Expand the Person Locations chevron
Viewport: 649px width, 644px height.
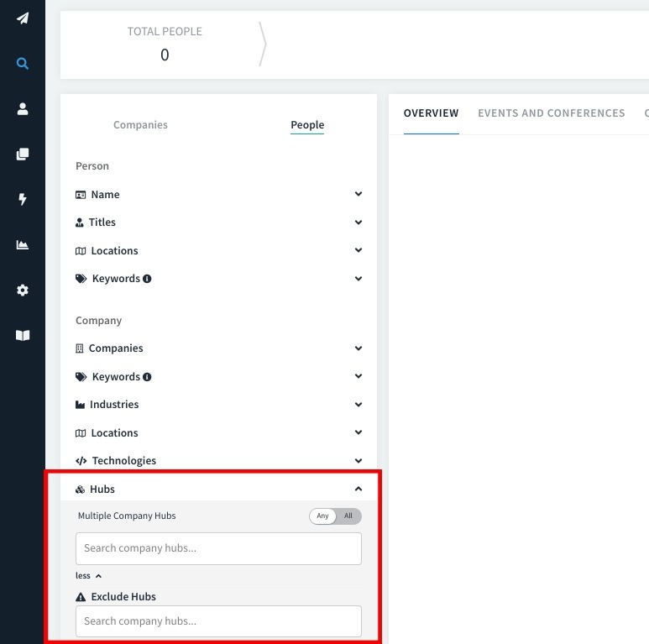(359, 250)
